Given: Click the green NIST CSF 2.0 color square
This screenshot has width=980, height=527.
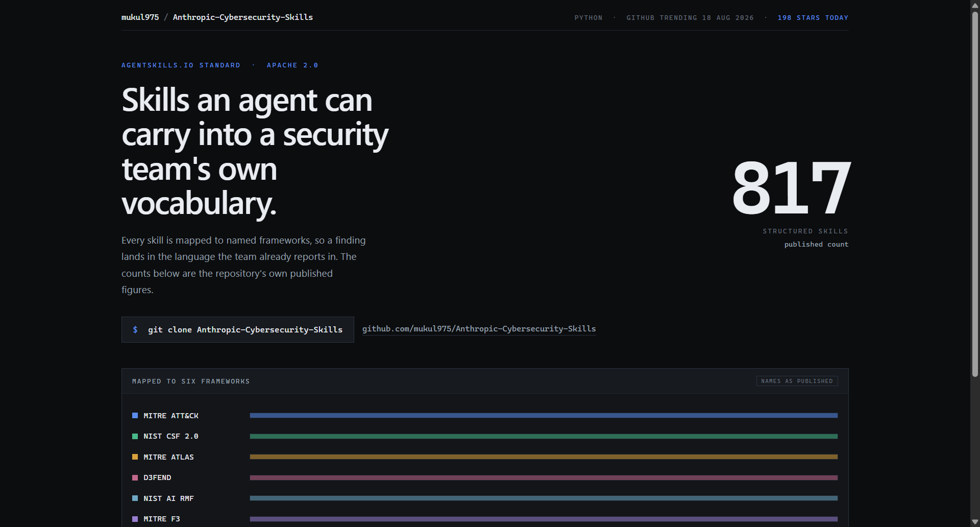Looking at the screenshot, I should [135, 436].
